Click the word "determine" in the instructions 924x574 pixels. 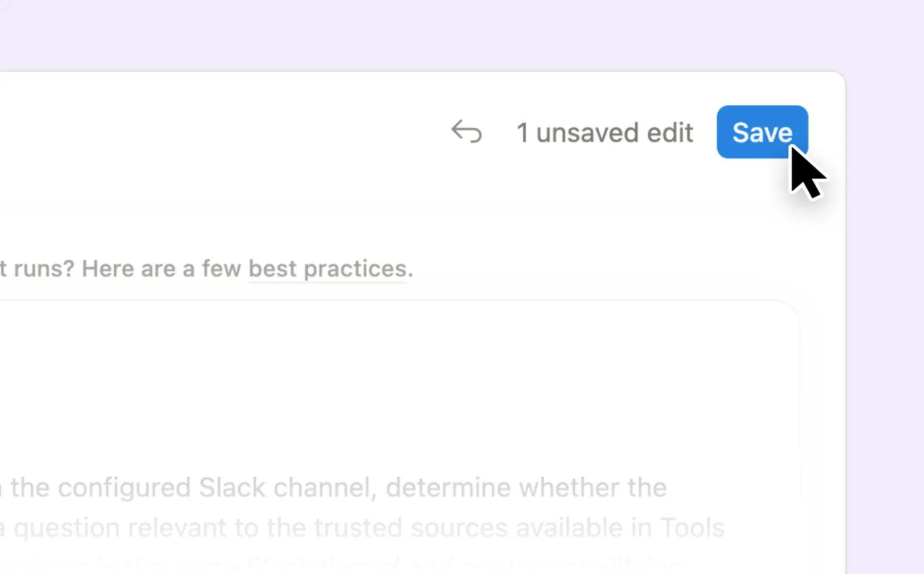[448, 487]
